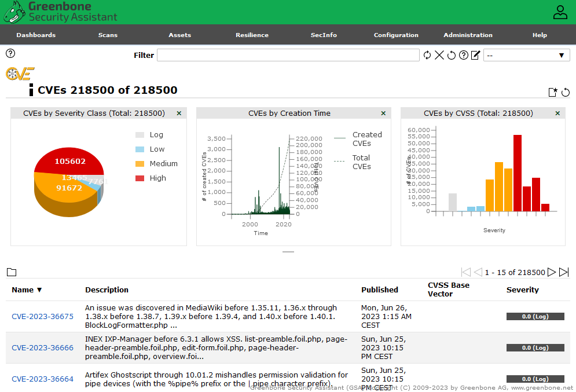Click the Greenbone Security Assistant logo
Image resolution: width=576 pixels, height=392 pixels.
coord(60,12)
